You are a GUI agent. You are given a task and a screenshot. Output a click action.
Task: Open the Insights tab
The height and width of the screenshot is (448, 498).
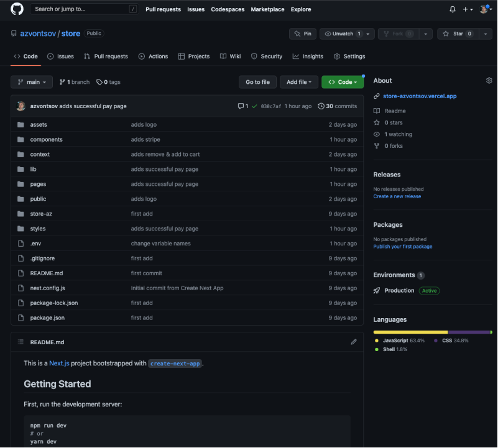(x=308, y=56)
